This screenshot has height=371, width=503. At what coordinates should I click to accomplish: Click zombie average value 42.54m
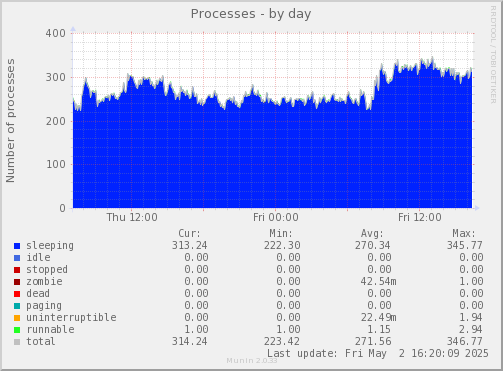(x=378, y=281)
